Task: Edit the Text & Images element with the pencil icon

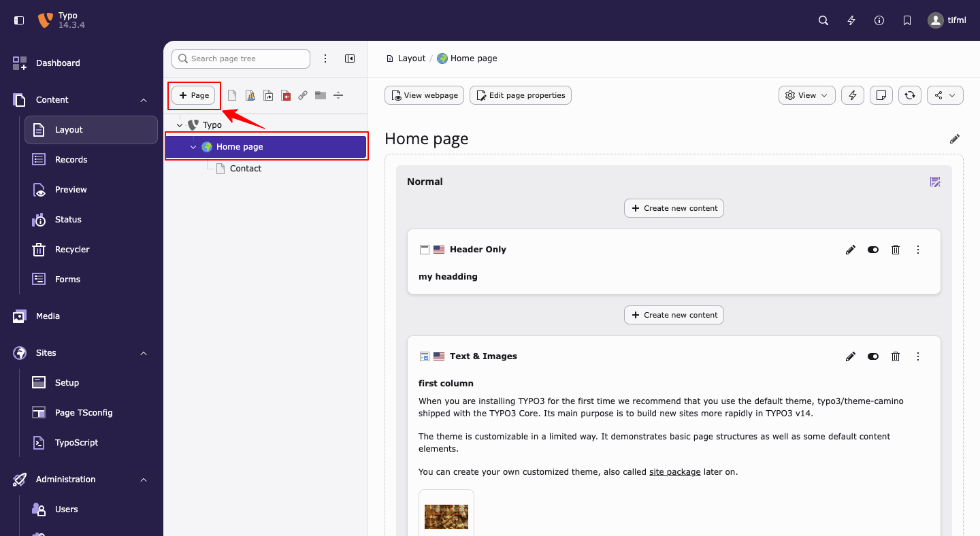Action: click(x=851, y=356)
